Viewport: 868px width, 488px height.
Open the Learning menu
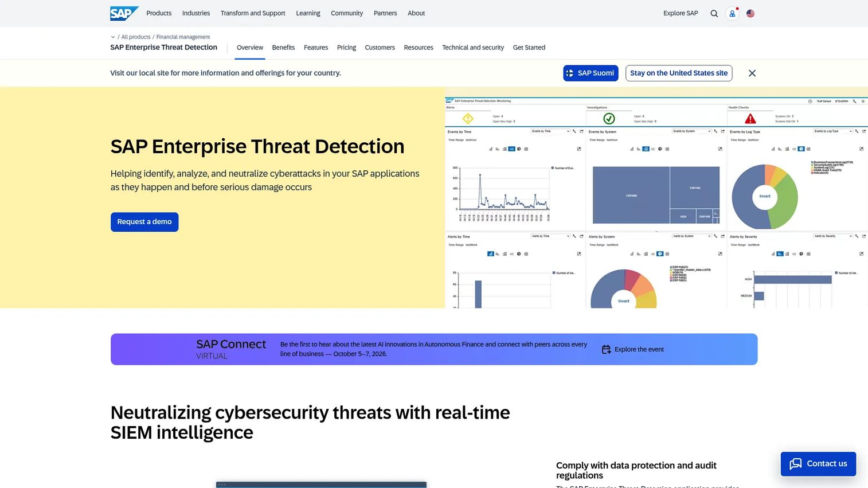click(x=308, y=13)
